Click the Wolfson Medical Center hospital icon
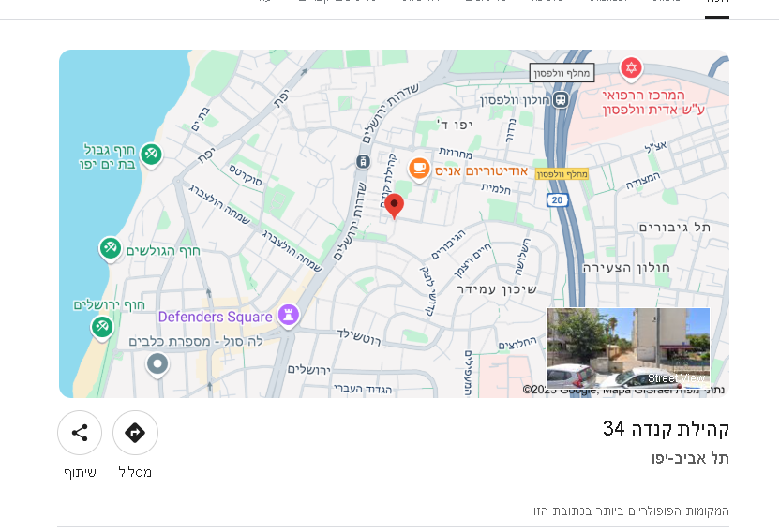The width and height of the screenshot is (779, 532). pos(631,68)
